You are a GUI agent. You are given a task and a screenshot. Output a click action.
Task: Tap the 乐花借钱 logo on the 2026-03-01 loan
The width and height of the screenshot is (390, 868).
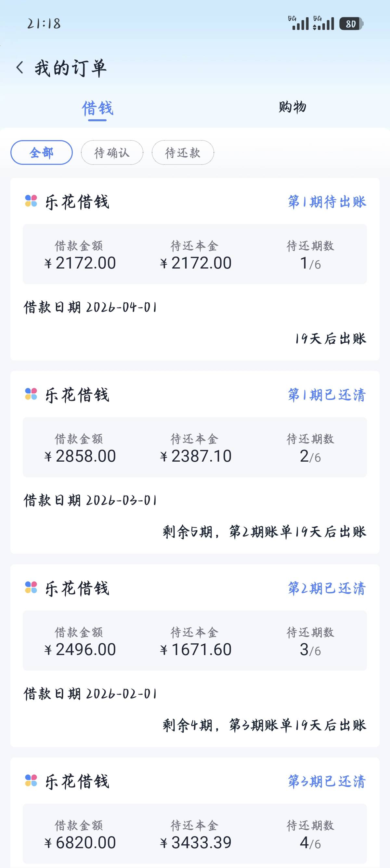31,394
